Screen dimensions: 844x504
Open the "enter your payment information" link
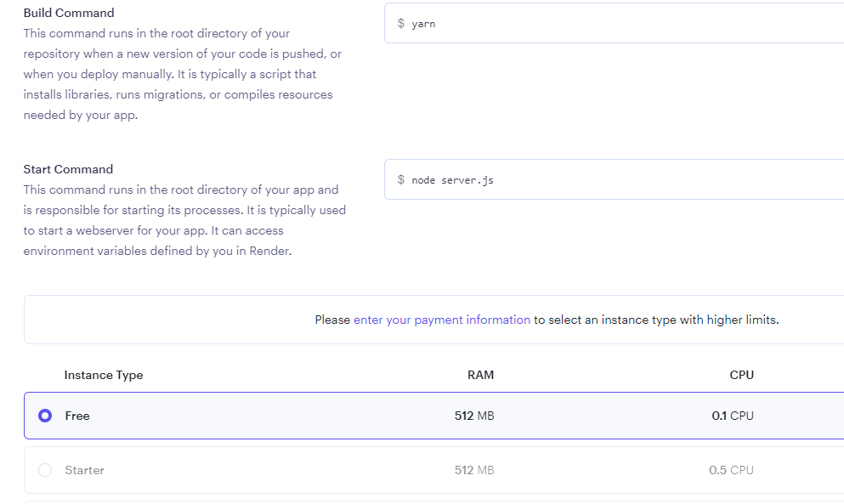click(442, 320)
